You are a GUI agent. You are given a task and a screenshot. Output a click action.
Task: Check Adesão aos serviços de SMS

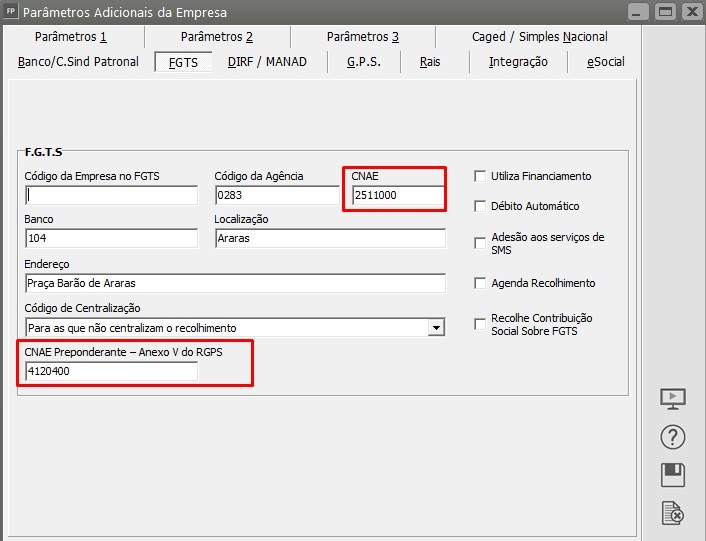coord(480,243)
